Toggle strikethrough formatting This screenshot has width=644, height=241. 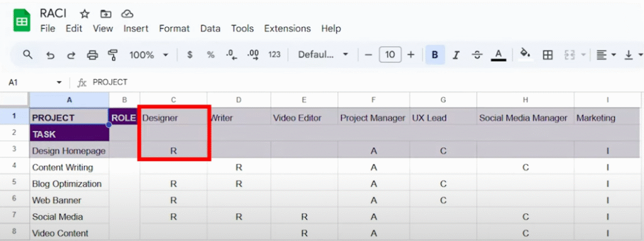tap(477, 55)
